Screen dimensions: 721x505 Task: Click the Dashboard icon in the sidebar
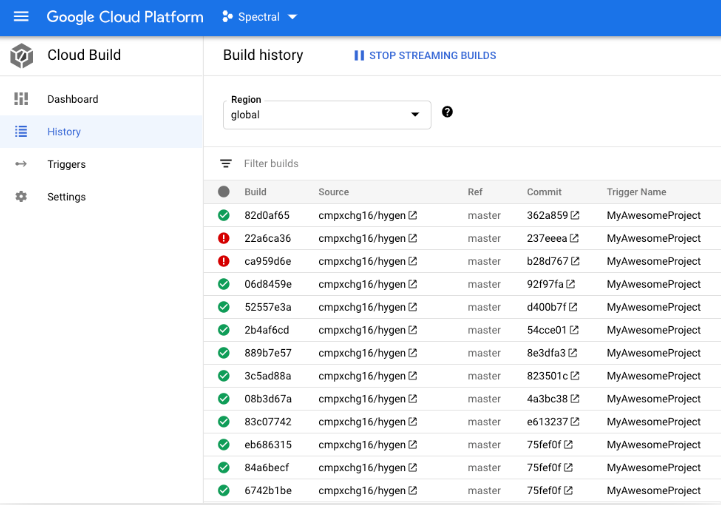tap(21, 99)
